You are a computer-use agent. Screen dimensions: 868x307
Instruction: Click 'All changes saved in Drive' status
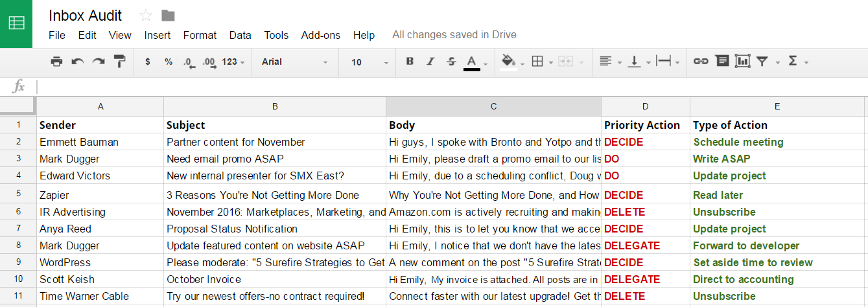click(454, 35)
